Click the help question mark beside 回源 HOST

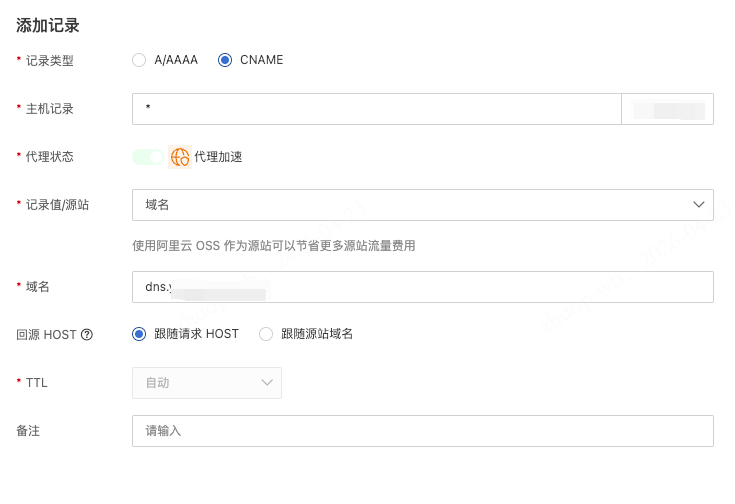coord(87,335)
